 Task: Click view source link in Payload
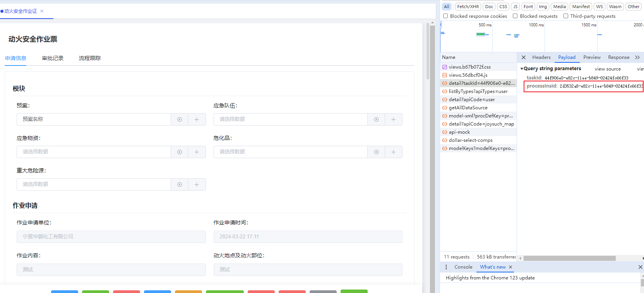click(x=608, y=69)
